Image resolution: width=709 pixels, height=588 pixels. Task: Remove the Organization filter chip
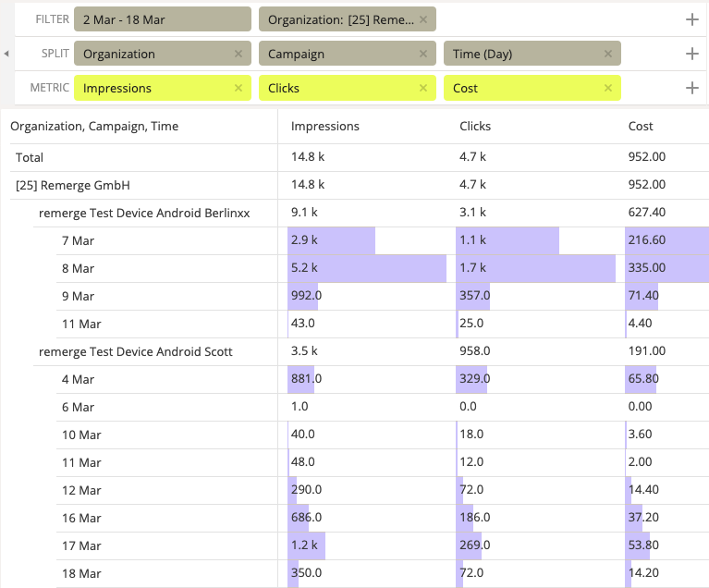(x=423, y=19)
